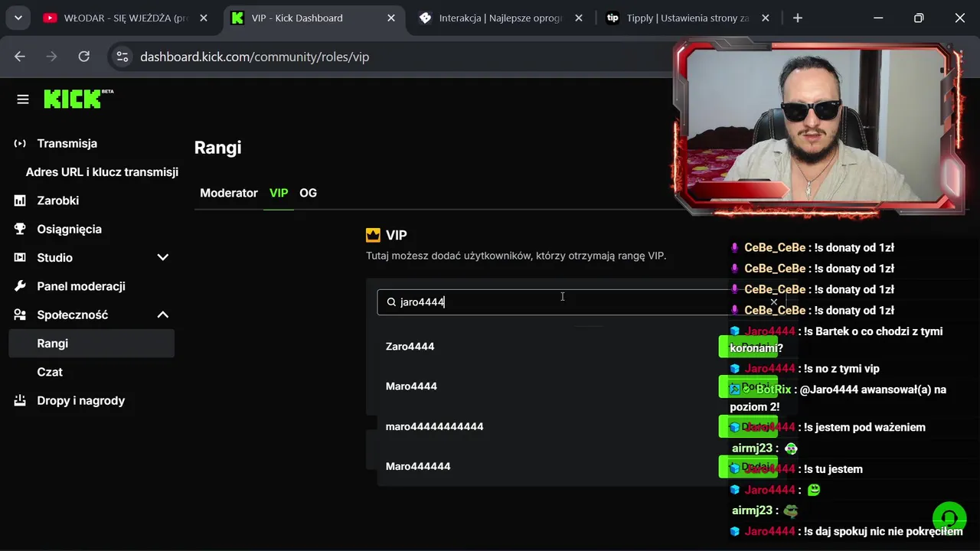Image resolution: width=980 pixels, height=551 pixels.
Task: Select the Zaro4444 search result
Action: click(410, 347)
